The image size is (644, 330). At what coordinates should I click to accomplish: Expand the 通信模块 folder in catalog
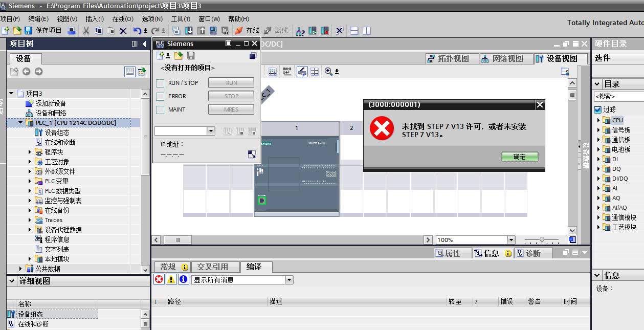tap(598, 140)
